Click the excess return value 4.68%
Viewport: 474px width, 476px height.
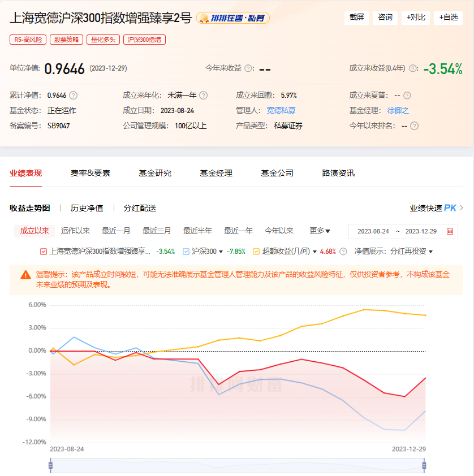pyautogui.click(x=328, y=252)
